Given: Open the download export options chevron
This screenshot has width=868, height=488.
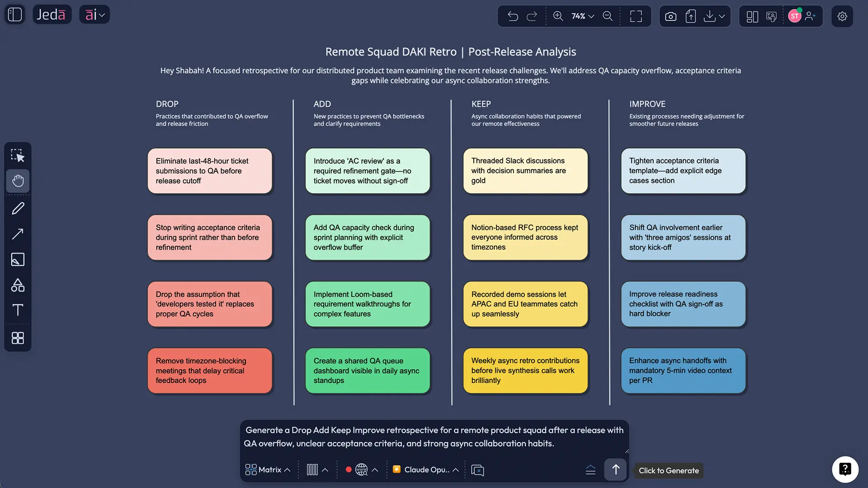Looking at the screenshot, I should tap(722, 16).
